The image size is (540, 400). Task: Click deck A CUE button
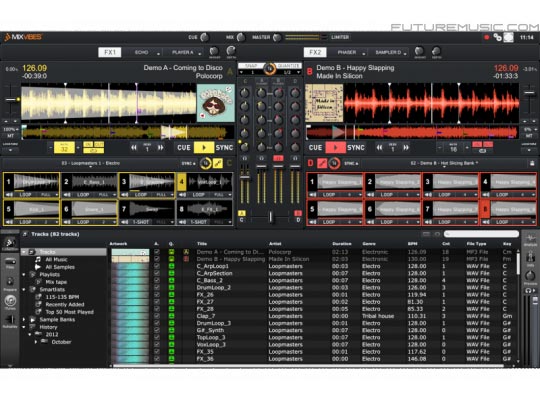(x=184, y=148)
